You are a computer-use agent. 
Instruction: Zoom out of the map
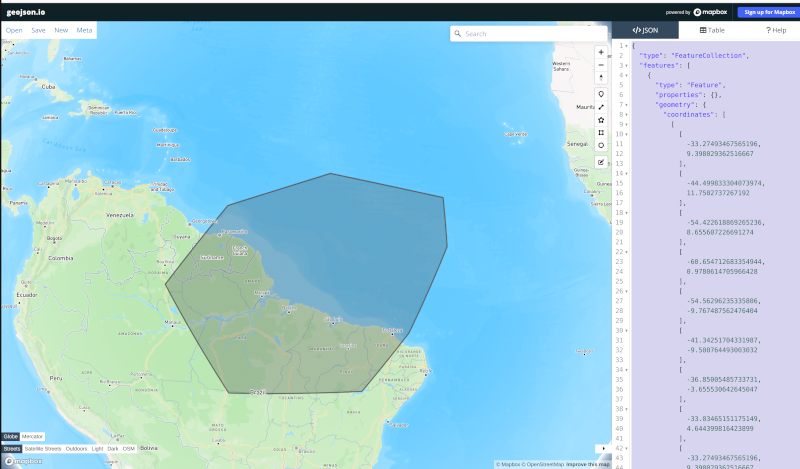(x=601, y=65)
